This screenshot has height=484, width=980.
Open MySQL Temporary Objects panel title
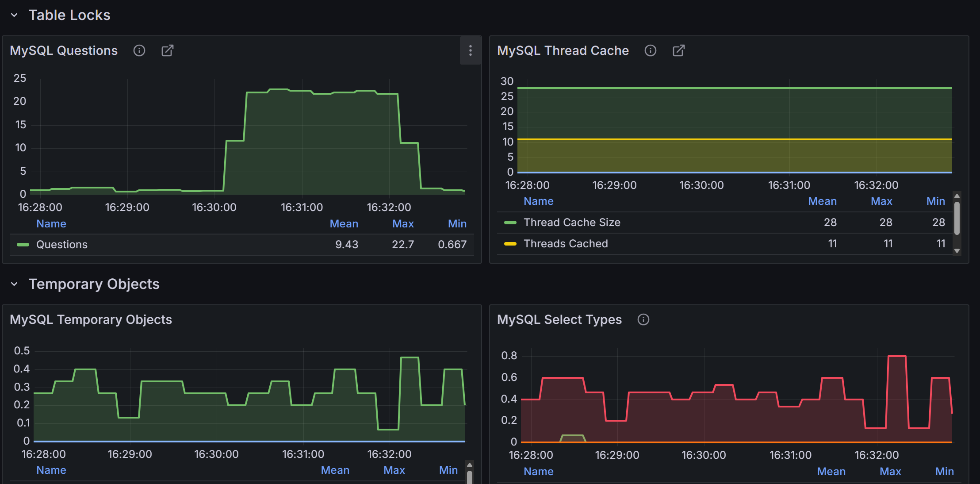[91, 319]
